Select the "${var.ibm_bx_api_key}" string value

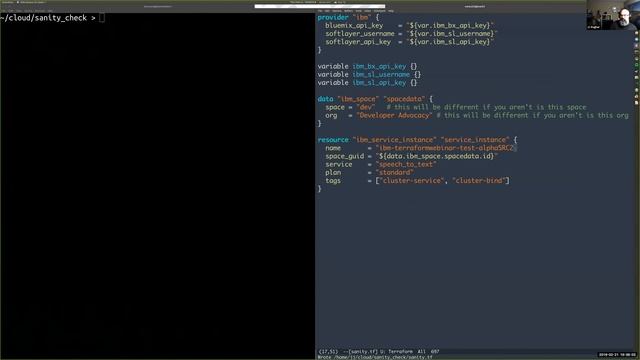pyautogui.click(x=450, y=26)
